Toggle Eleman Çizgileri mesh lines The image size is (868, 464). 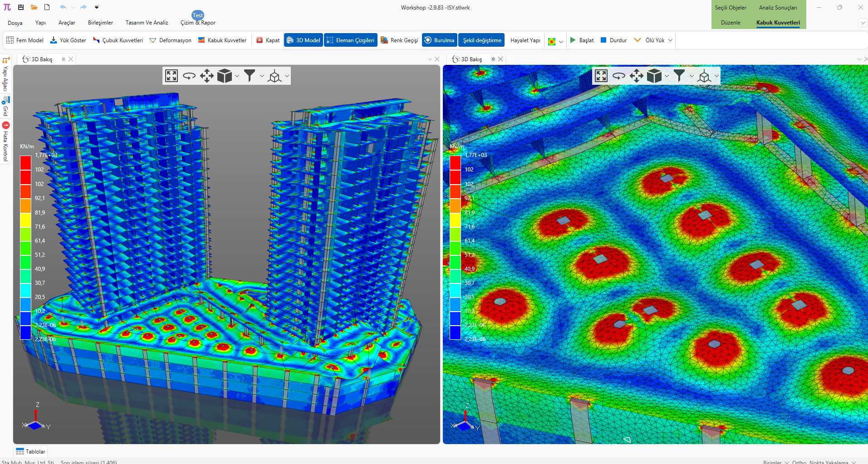click(x=350, y=40)
